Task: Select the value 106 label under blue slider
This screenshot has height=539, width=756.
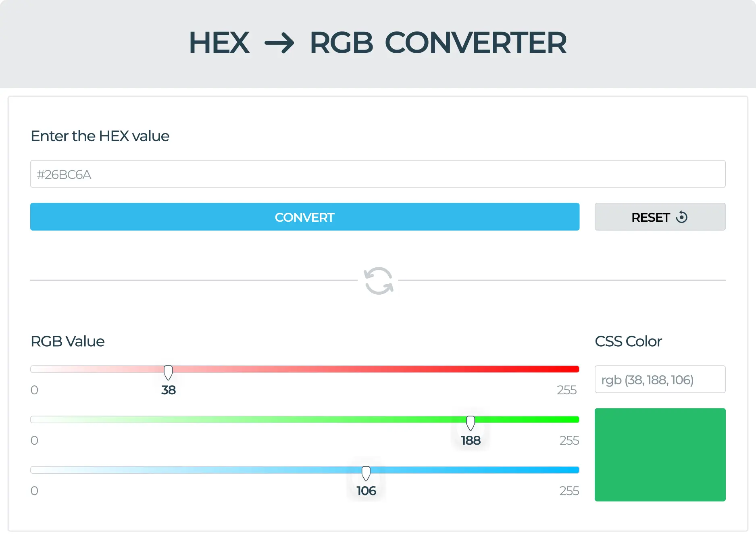Action: [x=366, y=491]
